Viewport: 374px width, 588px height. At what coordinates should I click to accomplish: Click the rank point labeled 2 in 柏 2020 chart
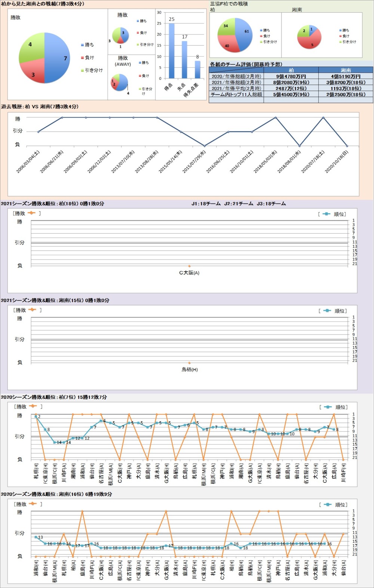pyautogui.click(x=36, y=416)
